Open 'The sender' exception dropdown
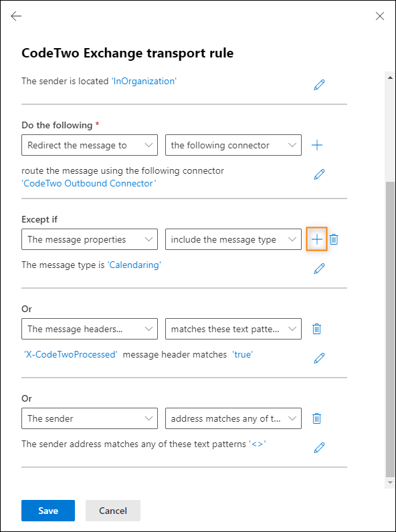 pyautogui.click(x=90, y=418)
